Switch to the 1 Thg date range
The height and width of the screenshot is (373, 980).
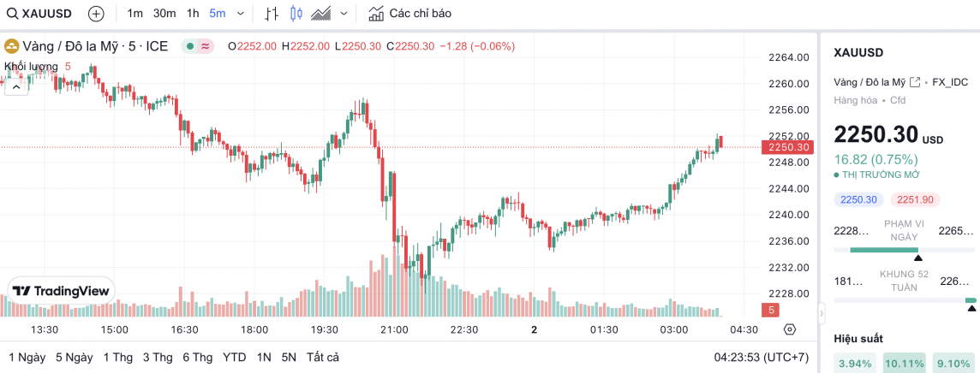coord(117,357)
